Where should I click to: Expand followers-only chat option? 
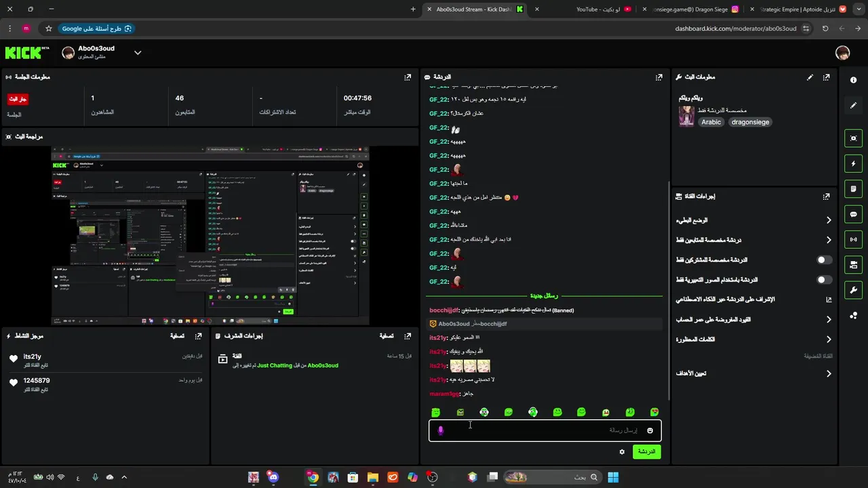coord(753,240)
